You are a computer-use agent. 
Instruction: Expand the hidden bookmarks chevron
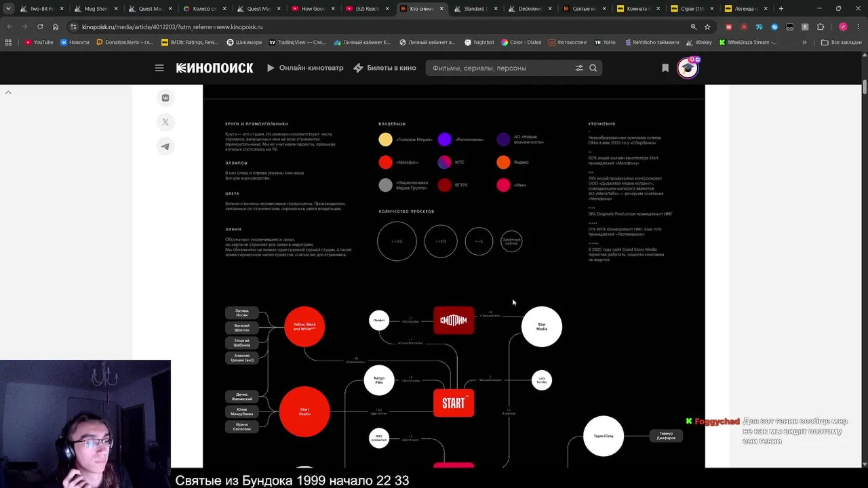point(804,42)
